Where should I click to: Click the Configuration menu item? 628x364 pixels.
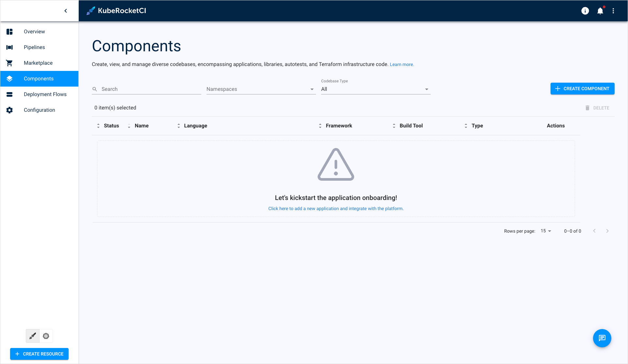pyautogui.click(x=40, y=110)
